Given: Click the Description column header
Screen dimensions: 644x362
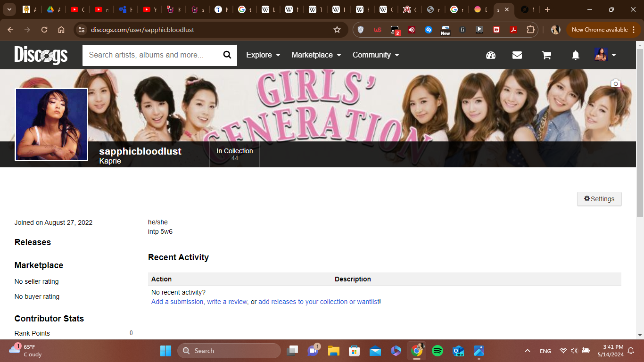Looking at the screenshot, I should point(353,279).
